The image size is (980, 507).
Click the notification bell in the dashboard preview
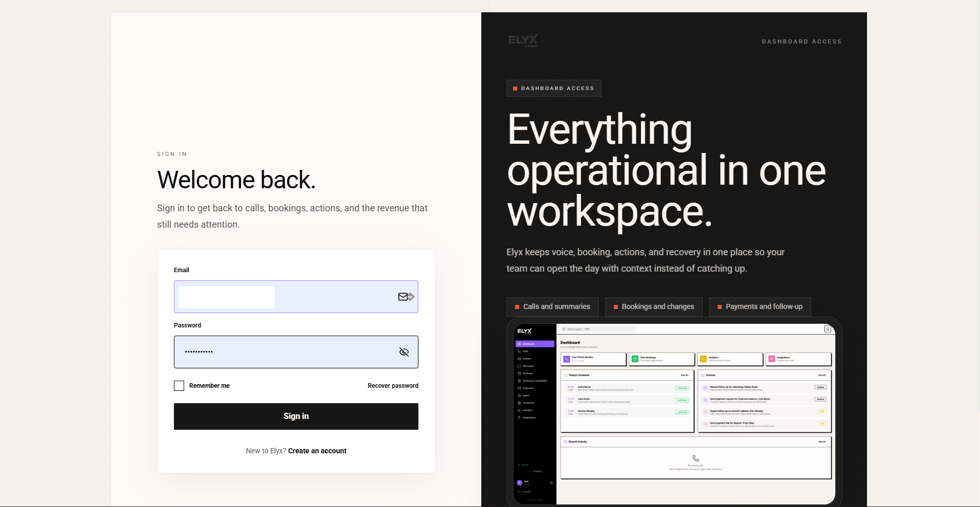828,329
